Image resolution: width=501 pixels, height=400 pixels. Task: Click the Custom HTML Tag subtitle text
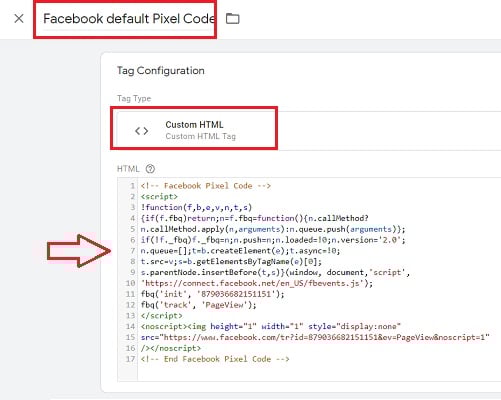tap(201, 136)
